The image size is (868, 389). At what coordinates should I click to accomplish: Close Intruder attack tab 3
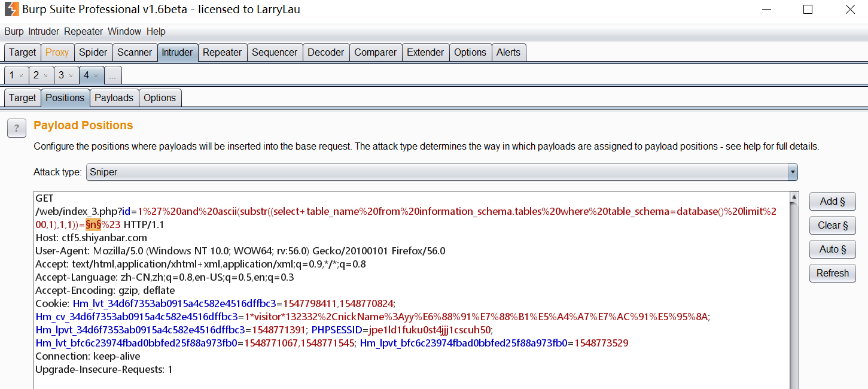coord(71,75)
